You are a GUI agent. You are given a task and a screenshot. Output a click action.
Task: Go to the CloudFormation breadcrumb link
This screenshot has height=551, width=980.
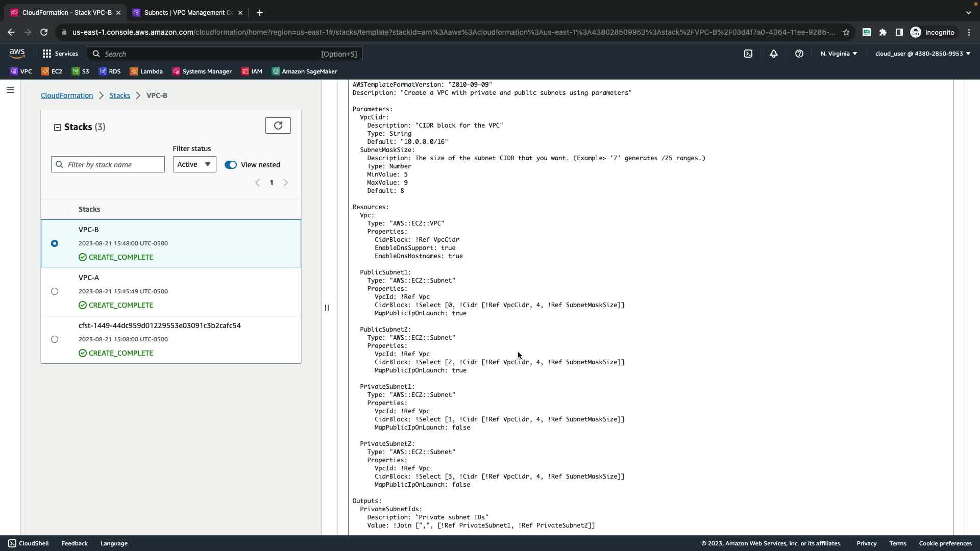pos(67,95)
